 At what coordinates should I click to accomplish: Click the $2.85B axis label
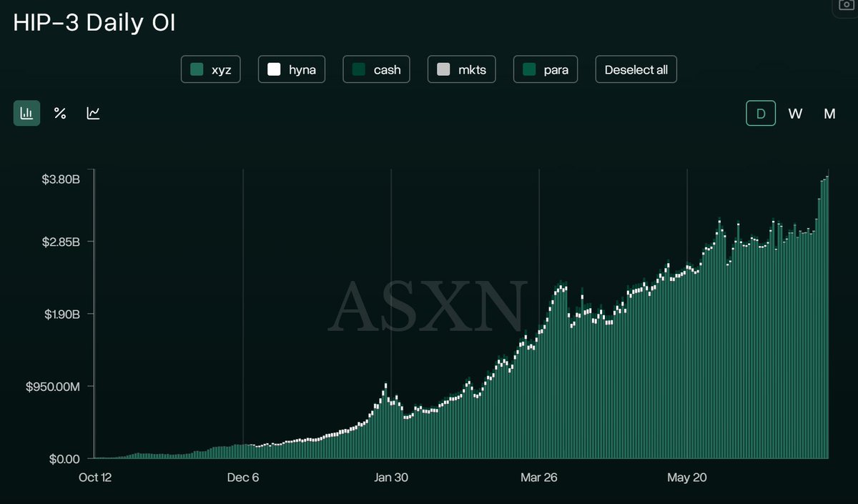[60, 242]
